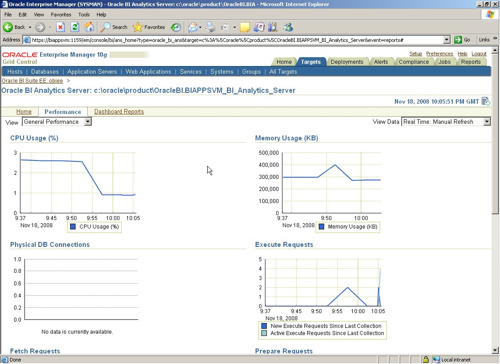Viewport: 500px width, 364px height.
Task: Go to the Databases subtab
Action: [x=45, y=72]
